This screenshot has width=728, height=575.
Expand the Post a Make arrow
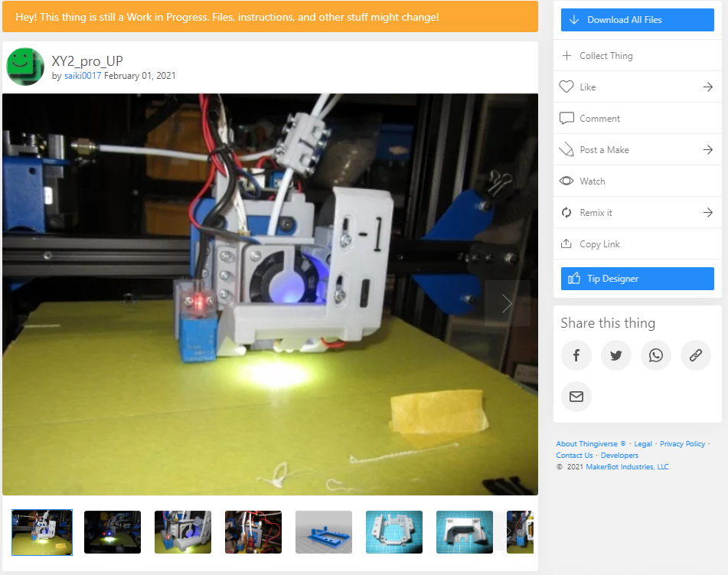[x=707, y=149]
